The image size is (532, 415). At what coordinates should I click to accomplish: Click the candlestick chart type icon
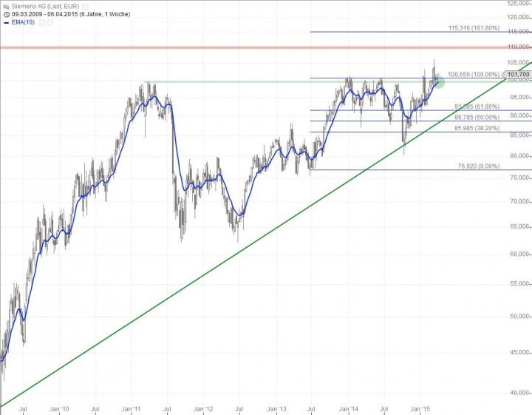click(x=6, y=6)
